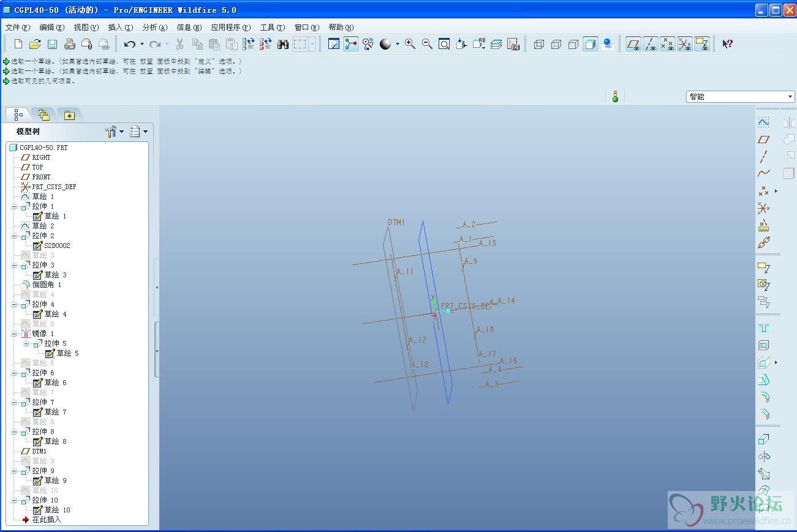Collapse the 拉伸 5 tree node
This screenshot has height=532, width=797.
(x=26, y=343)
